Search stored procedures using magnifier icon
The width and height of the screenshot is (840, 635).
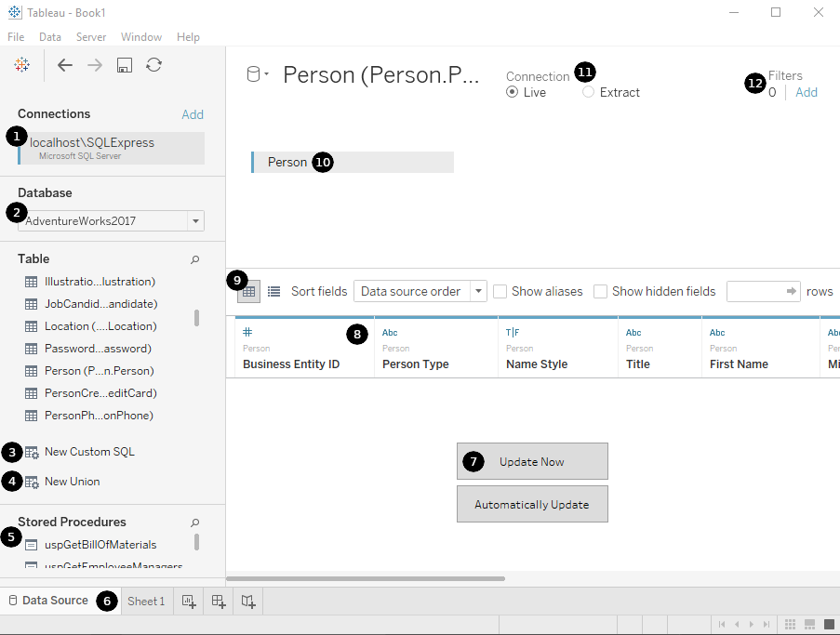195,522
